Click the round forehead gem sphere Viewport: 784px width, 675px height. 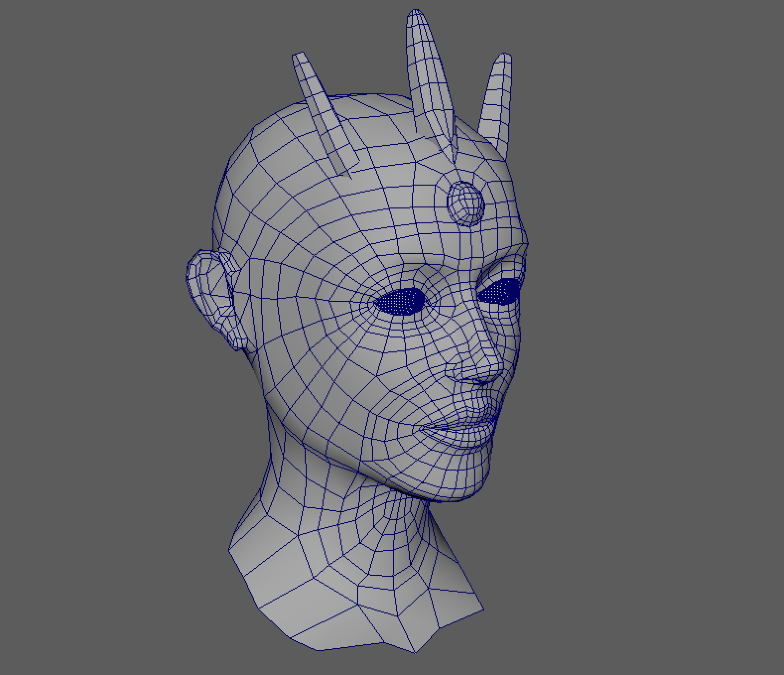466,203
